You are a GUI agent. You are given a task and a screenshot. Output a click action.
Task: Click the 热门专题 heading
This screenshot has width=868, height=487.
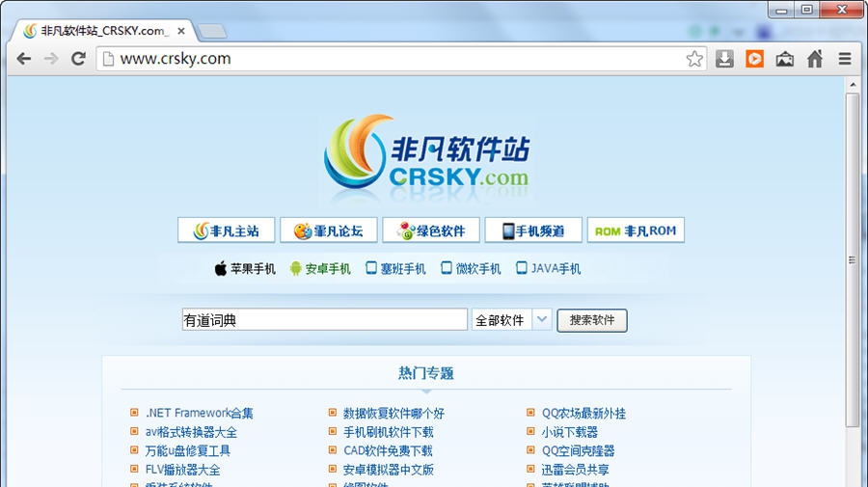click(x=426, y=373)
